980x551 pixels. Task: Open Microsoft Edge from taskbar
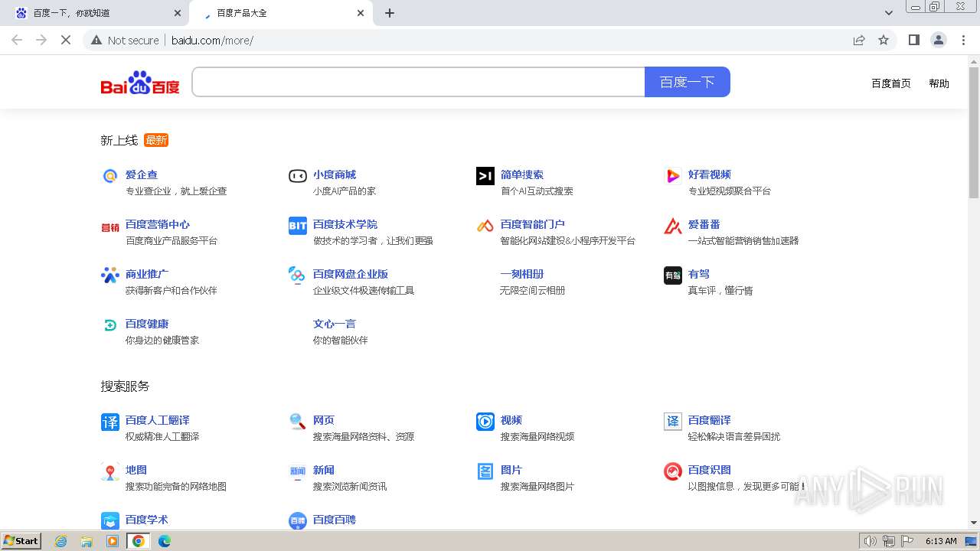pyautogui.click(x=165, y=541)
